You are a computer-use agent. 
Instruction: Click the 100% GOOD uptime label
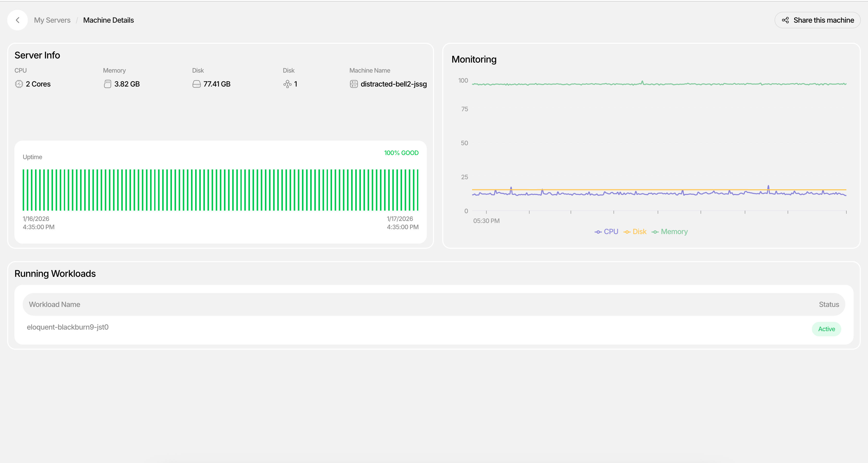tap(401, 153)
